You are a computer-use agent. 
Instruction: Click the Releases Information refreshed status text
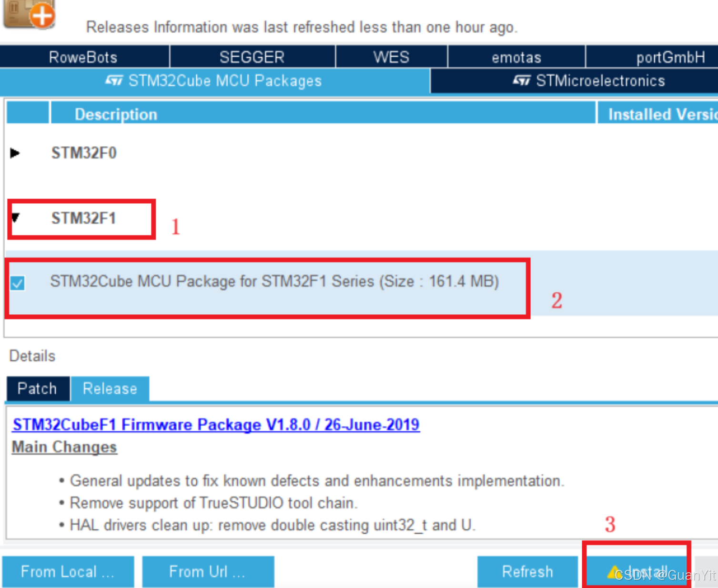(302, 27)
